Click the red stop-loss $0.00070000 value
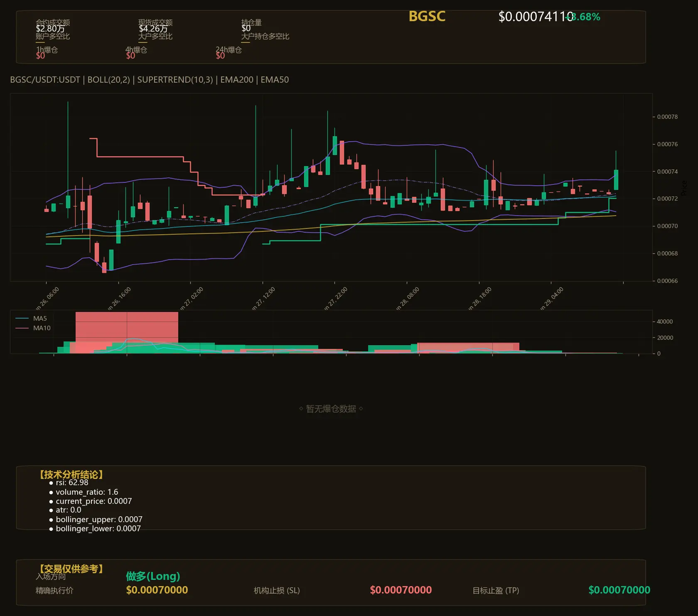The height and width of the screenshot is (616, 698). (401, 590)
